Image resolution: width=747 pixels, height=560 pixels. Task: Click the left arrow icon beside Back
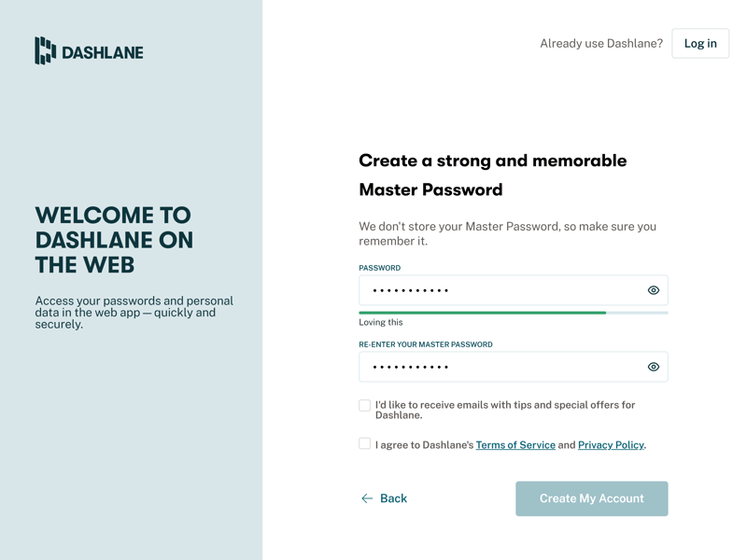(x=367, y=498)
